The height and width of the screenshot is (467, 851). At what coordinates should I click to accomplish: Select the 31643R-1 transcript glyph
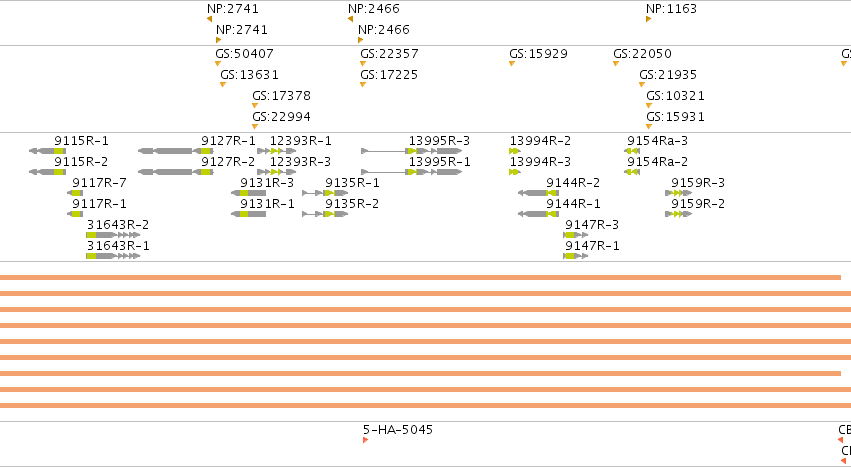pos(113,256)
